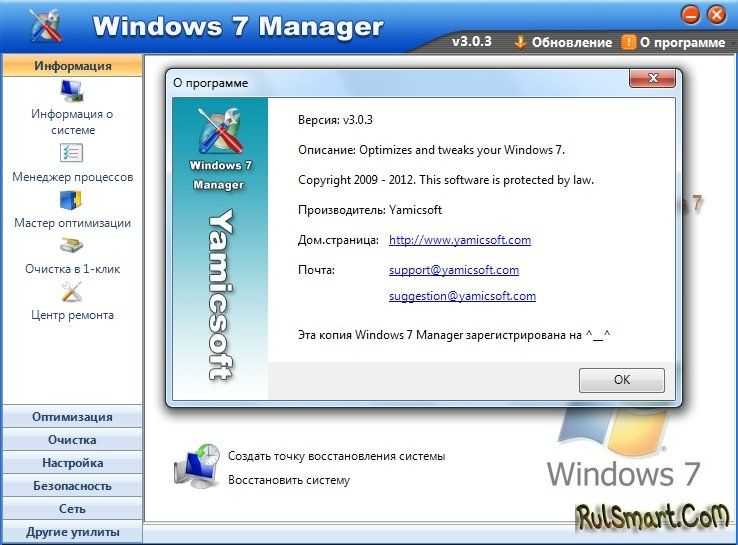Open the Информация sidebar section
Image resolution: width=738 pixels, height=545 pixels.
click(x=72, y=65)
